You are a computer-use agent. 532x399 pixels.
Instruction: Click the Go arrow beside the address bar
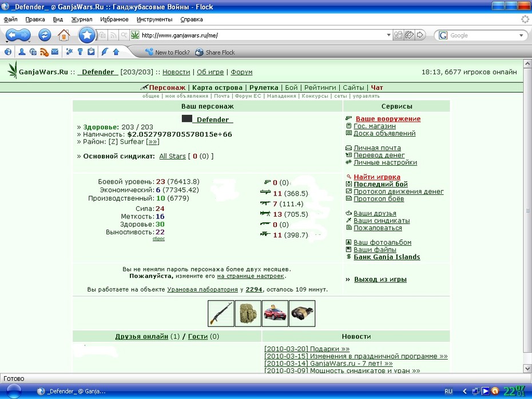pos(420,35)
